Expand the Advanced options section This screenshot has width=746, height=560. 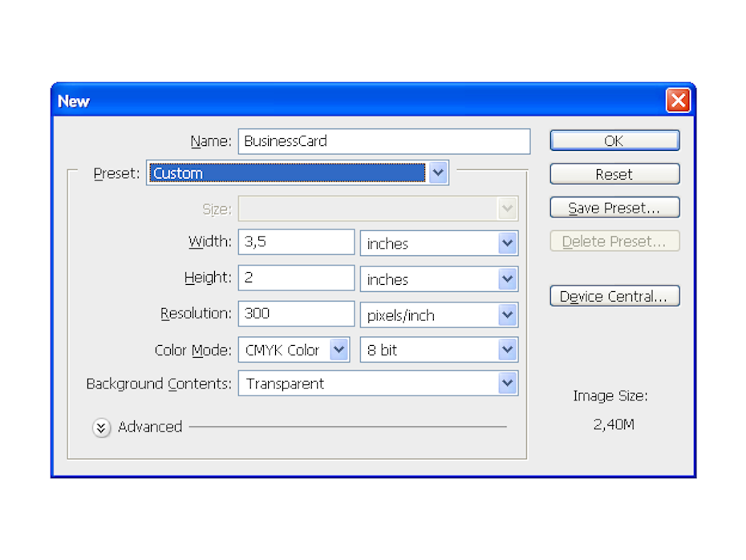coord(101,428)
